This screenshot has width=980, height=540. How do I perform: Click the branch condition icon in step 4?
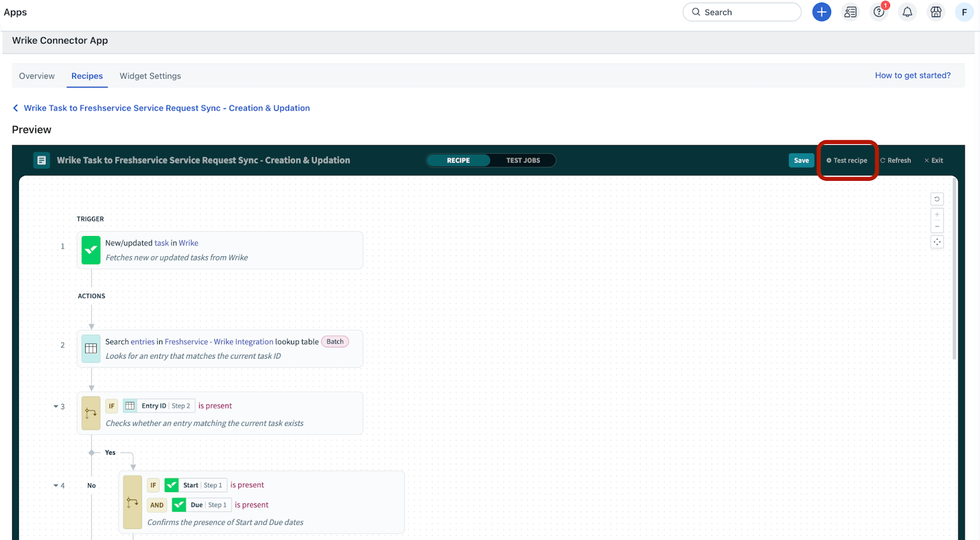[x=132, y=502]
